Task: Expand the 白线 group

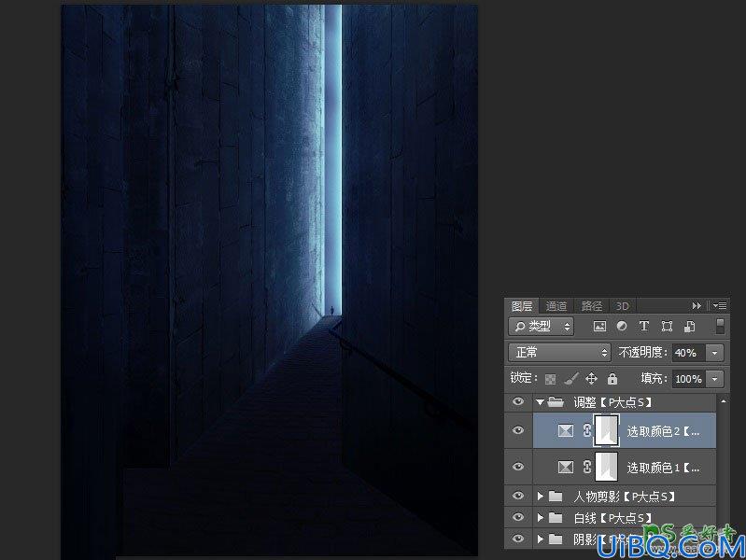Action: 541,517
